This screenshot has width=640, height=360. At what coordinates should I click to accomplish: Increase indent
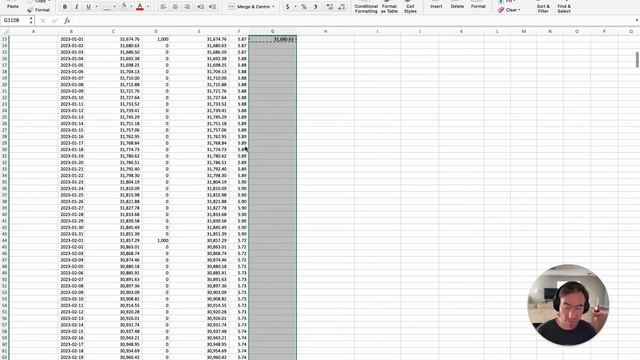click(212, 7)
